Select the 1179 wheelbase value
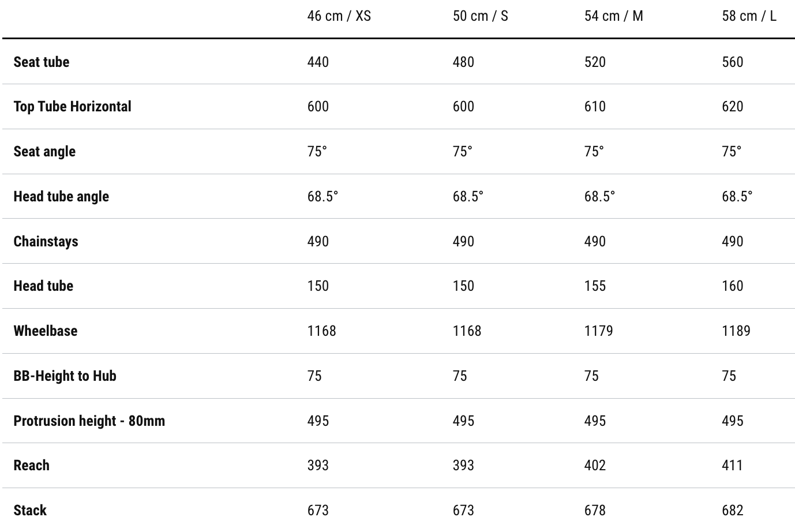This screenshot has width=795, height=532. 598,331
